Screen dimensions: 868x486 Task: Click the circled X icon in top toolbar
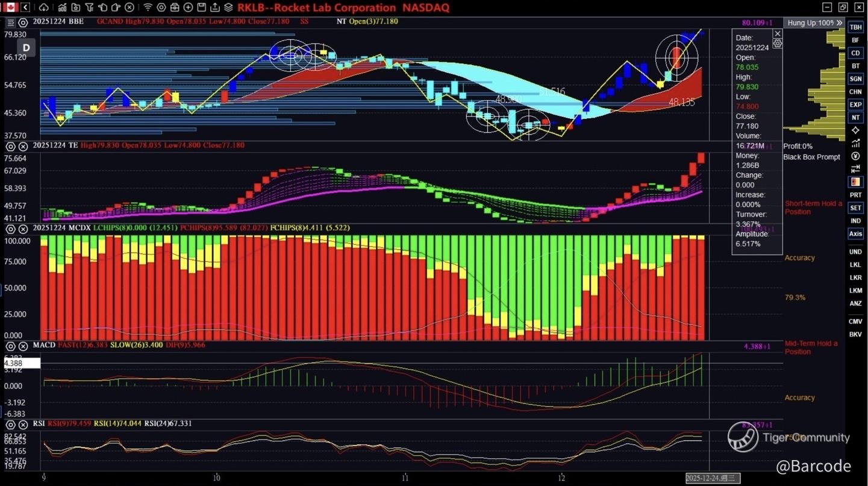pos(129,7)
